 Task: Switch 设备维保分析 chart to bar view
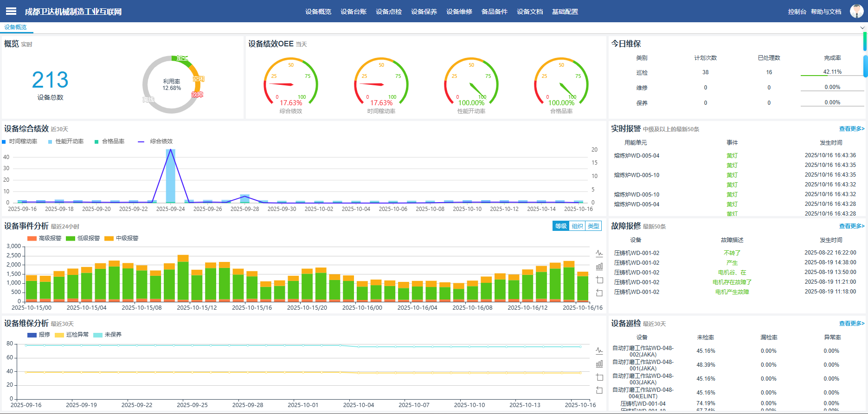pos(599,364)
